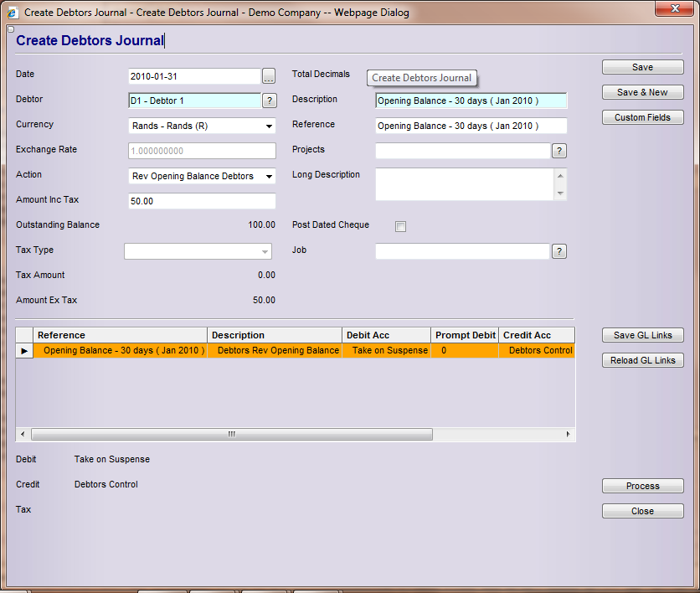The height and width of the screenshot is (593, 700).
Task: Select the row indicator arrow in grid
Action: [24, 351]
